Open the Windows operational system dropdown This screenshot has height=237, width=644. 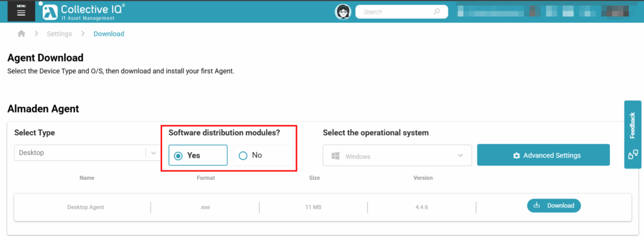point(397,156)
